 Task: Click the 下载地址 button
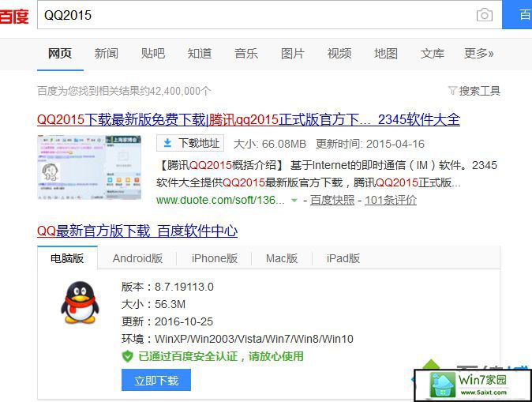[190, 143]
